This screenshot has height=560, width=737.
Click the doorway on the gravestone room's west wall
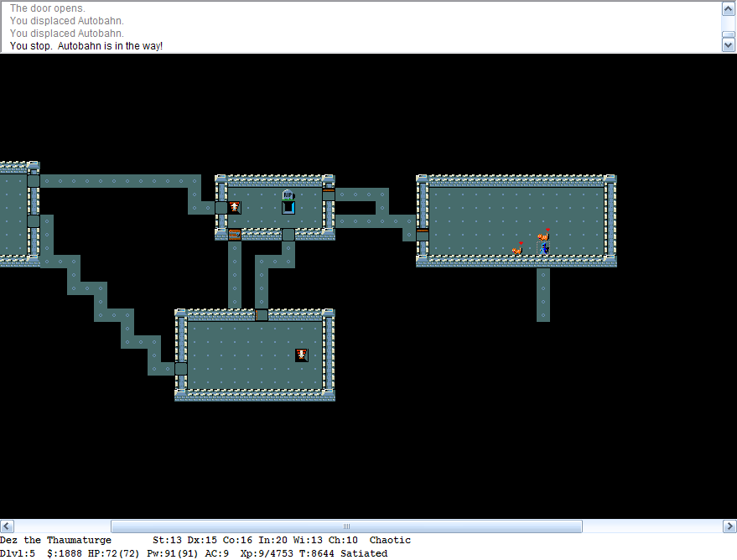(221, 207)
